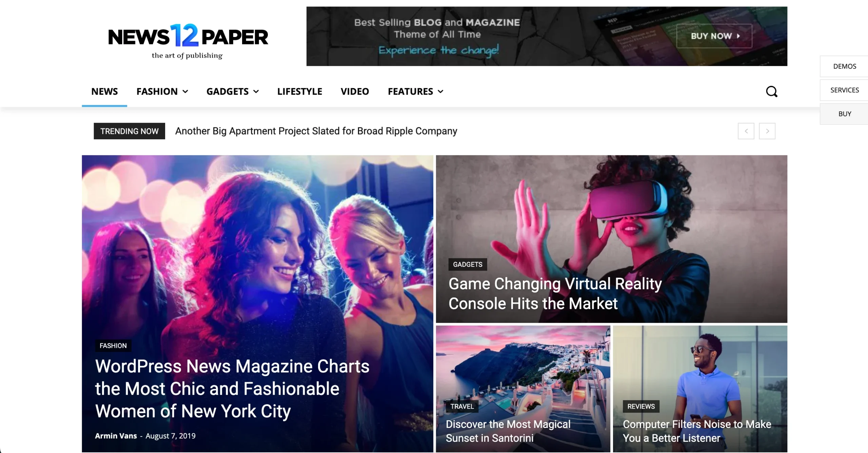Go to the News menu item

(x=104, y=91)
